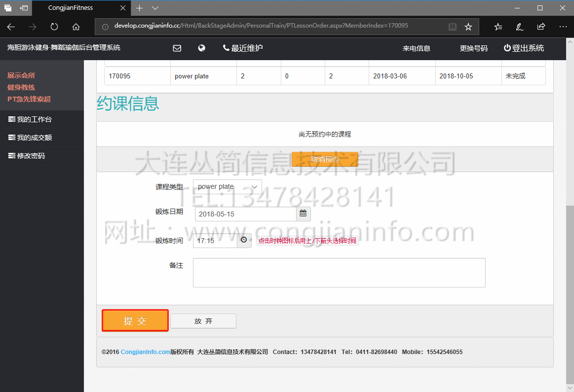
Task: Open 最近维护 phone menu
Action: click(243, 48)
